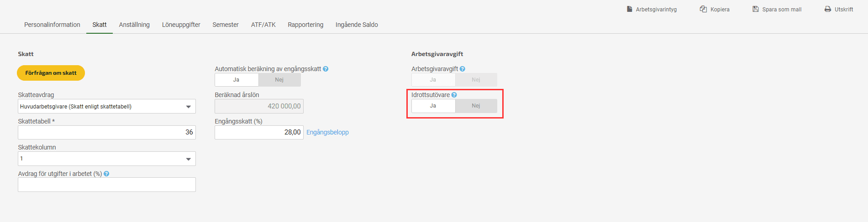The height and width of the screenshot is (222, 868).
Task: Switch to the Anställning tab
Action: [134, 25]
